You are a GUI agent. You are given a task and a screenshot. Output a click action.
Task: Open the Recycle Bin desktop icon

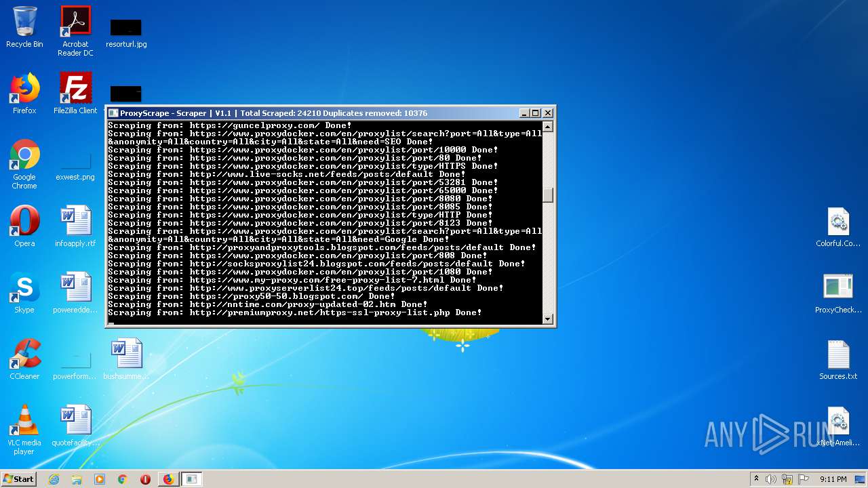pyautogui.click(x=24, y=27)
